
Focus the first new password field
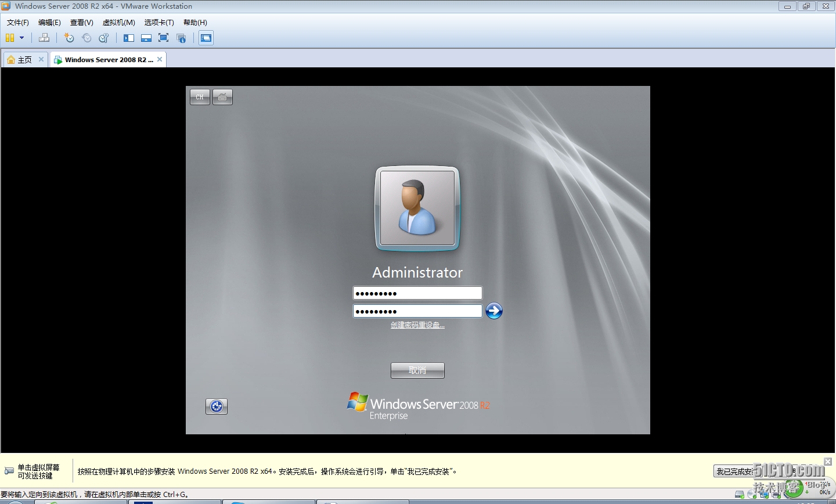(417, 293)
